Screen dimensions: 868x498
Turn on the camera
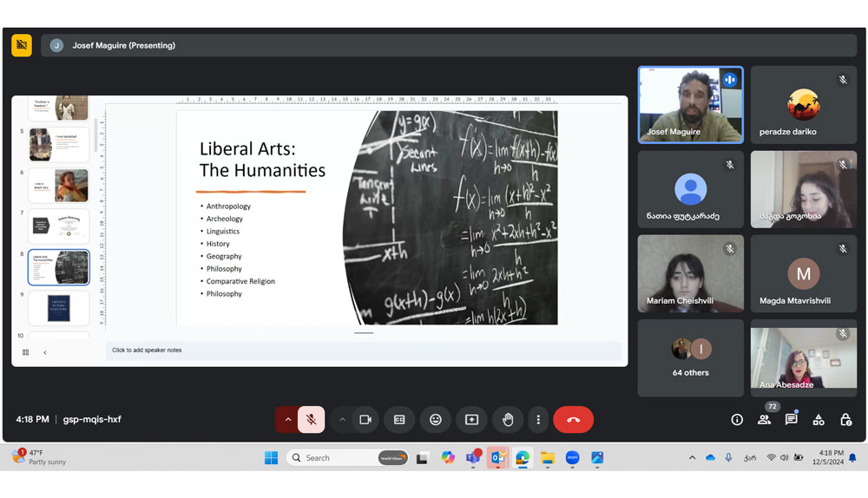coord(365,420)
